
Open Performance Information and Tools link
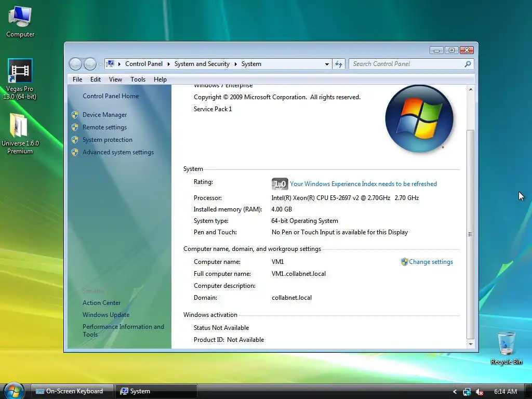(x=123, y=330)
